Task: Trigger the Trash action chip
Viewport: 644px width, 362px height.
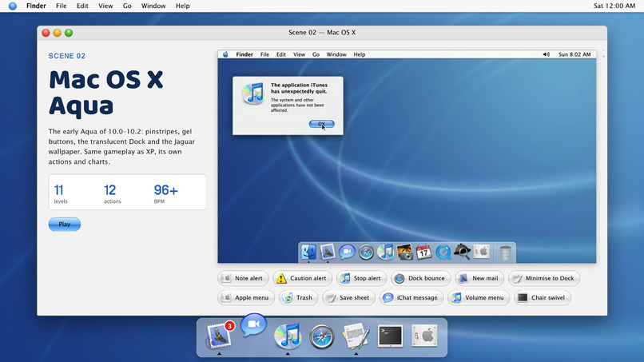Action: [x=298, y=297]
